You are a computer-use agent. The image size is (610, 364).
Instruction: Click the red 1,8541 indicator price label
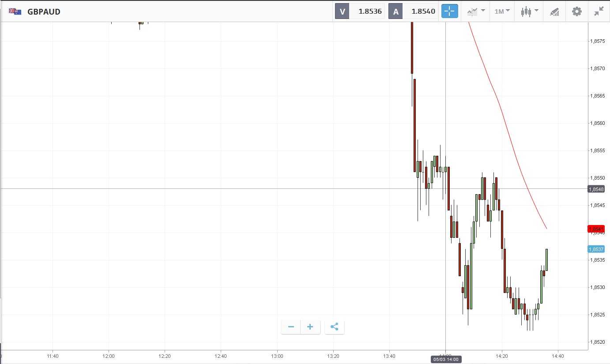(596, 229)
